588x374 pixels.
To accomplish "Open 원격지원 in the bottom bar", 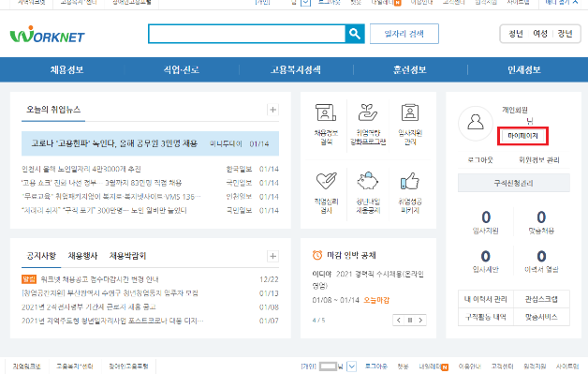I will (535, 367).
